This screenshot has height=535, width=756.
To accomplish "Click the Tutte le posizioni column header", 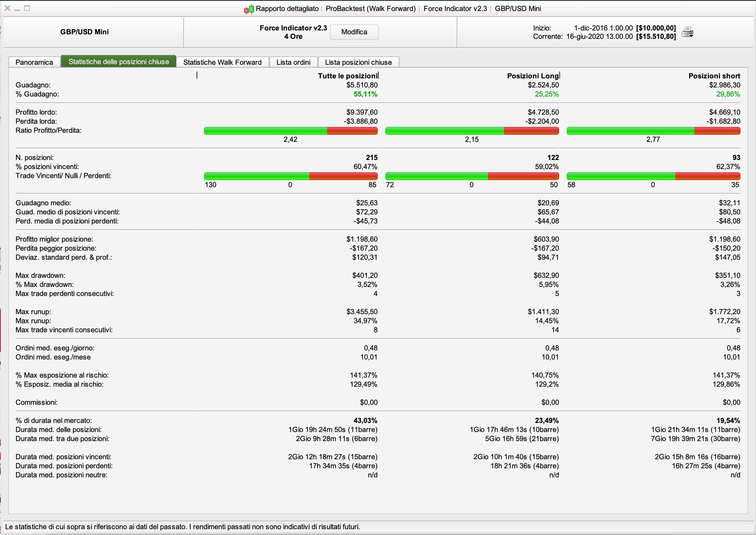I will pyautogui.click(x=348, y=76).
